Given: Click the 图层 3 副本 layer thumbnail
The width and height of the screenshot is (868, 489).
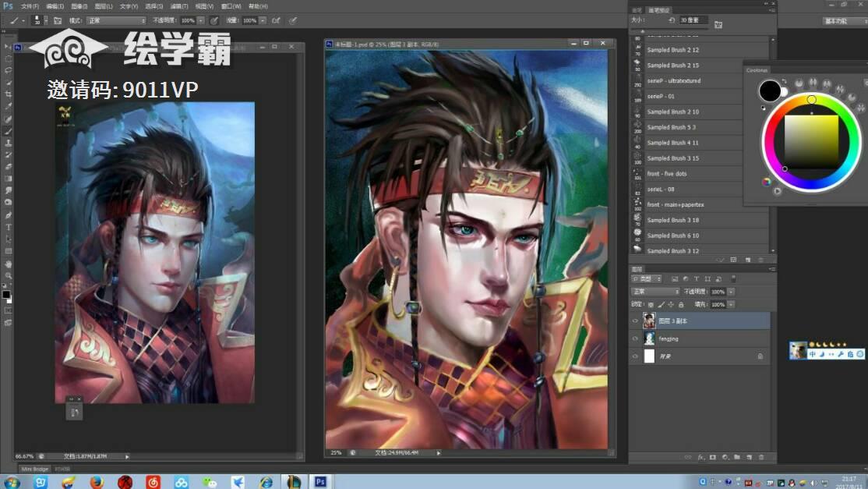Looking at the screenshot, I should [x=649, y=321].
